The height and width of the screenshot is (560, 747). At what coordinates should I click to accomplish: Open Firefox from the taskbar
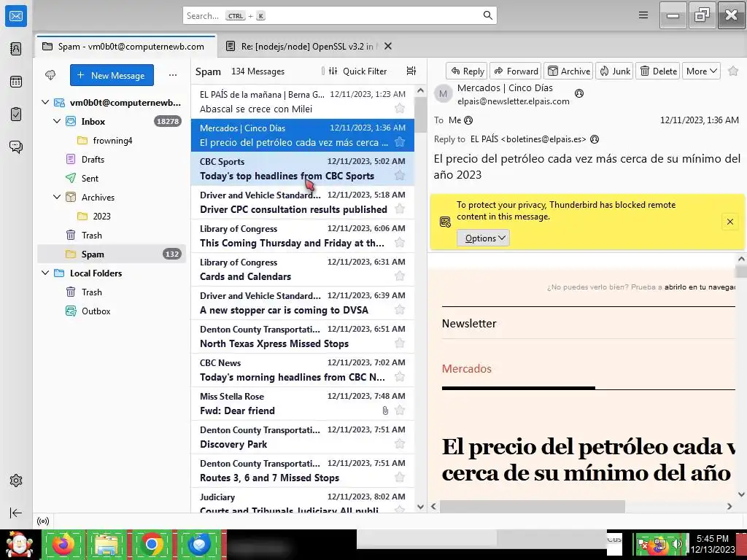click(x=63, y=544)
